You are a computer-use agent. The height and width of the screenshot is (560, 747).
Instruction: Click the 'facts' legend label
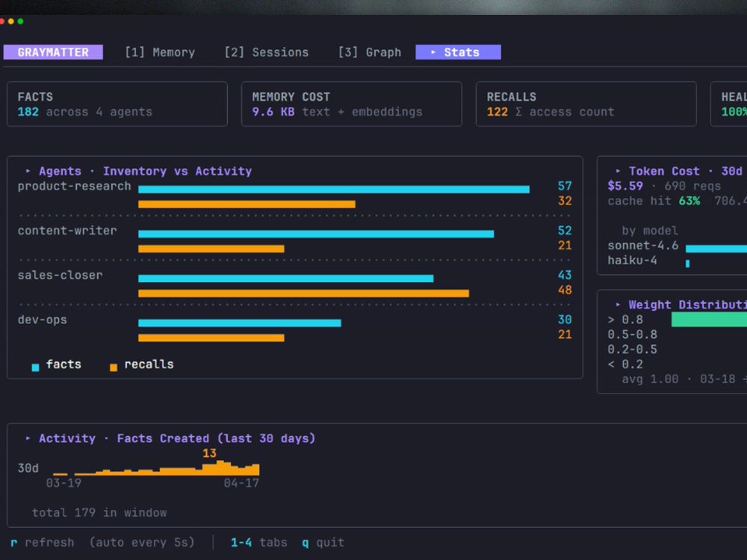63,364
